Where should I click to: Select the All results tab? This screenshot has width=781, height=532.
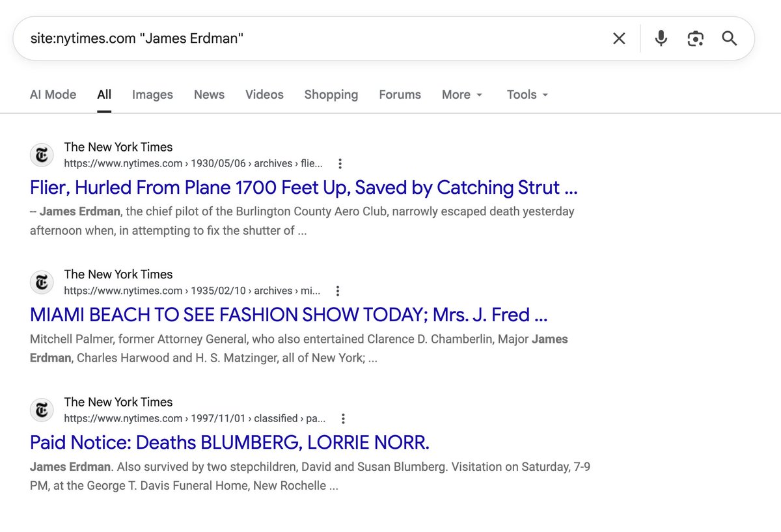tap(104, 94)
